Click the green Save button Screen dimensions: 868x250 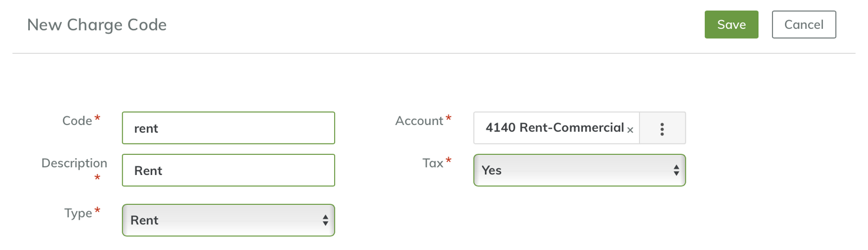click(x=731, y=24)
